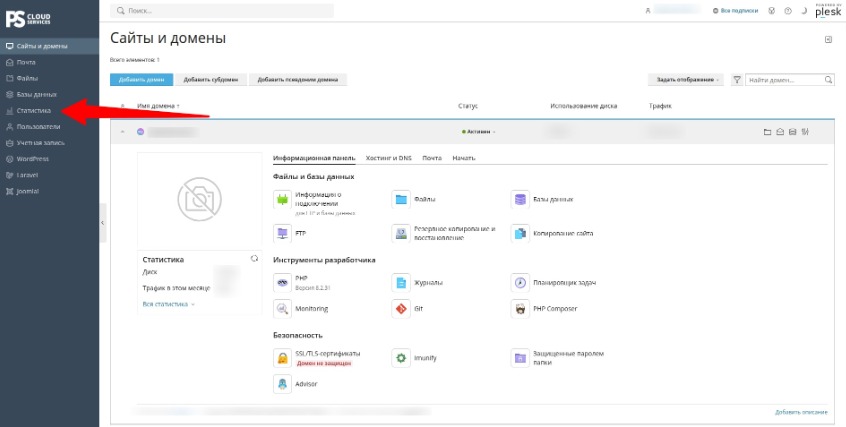The width and height of the screenshot is (846, 427).
Task: Collapse the domain row chevron
Action: pyautogui.click(x=122, y=132)
